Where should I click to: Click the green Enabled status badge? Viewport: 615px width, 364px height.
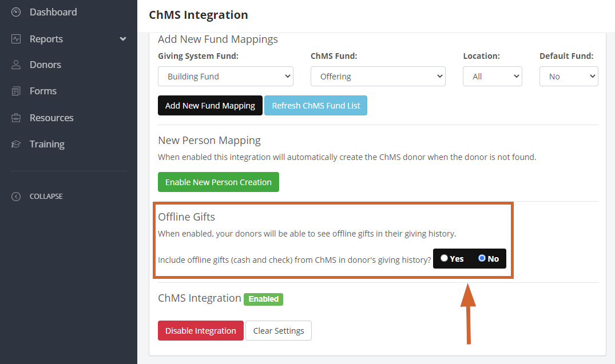point(263,299)
